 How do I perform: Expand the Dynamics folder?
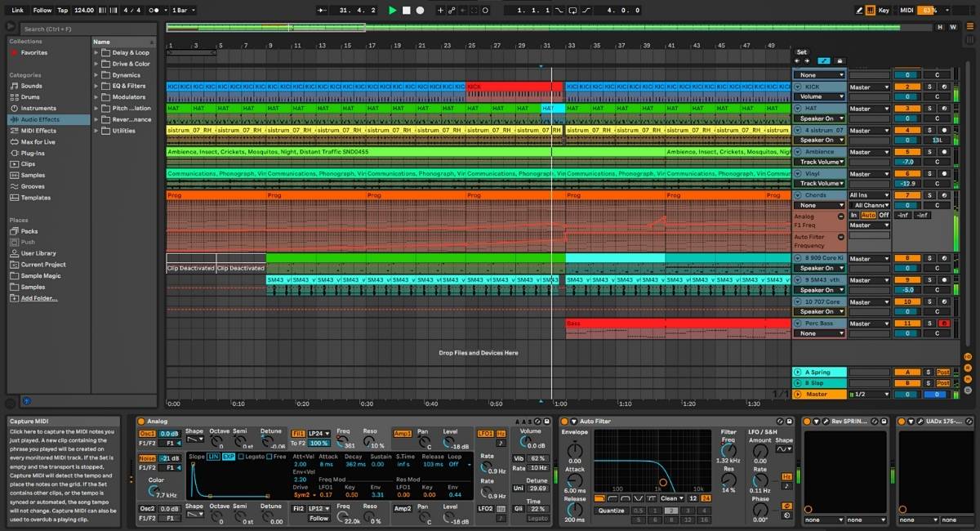96,75
